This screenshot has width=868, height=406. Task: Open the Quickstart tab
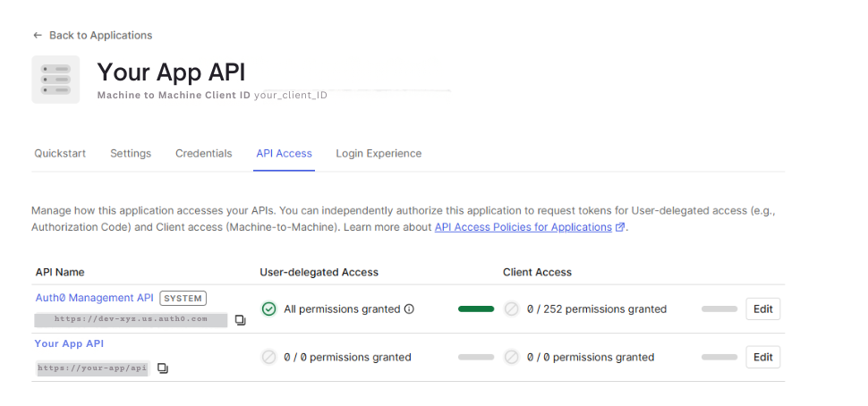(x=60, y=153)
